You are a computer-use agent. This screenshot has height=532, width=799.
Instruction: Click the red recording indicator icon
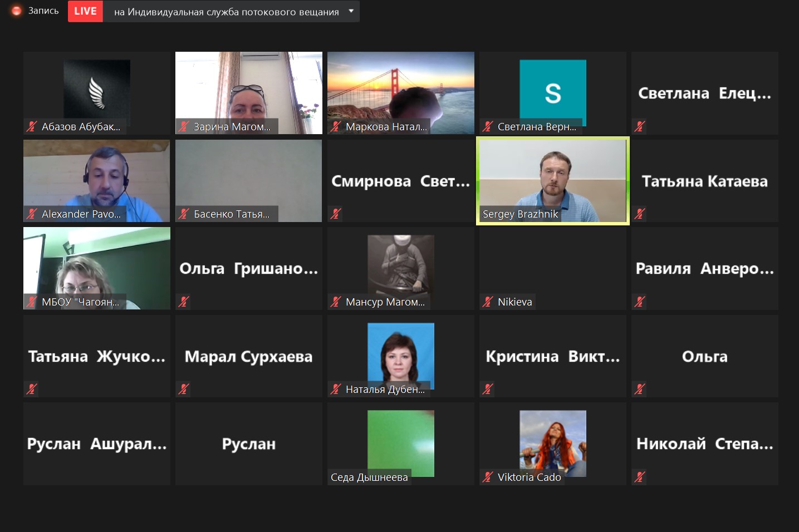pyautogui.click(x=17, y=11)
